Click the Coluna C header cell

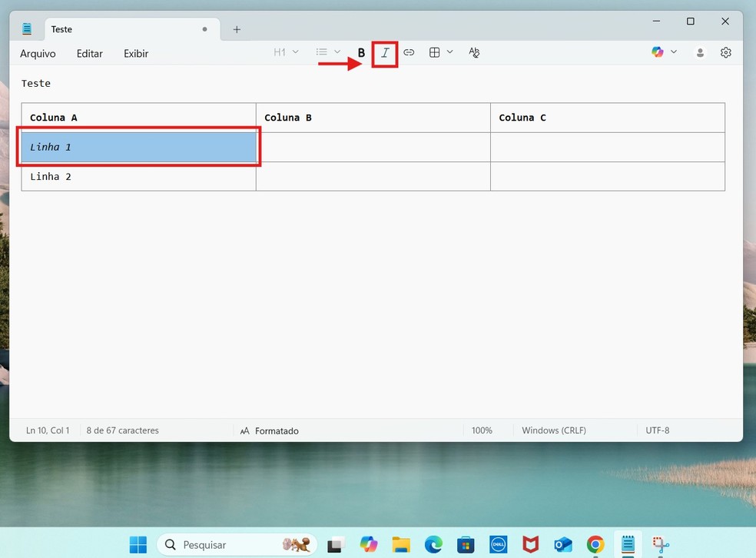(x=608, y=118)
